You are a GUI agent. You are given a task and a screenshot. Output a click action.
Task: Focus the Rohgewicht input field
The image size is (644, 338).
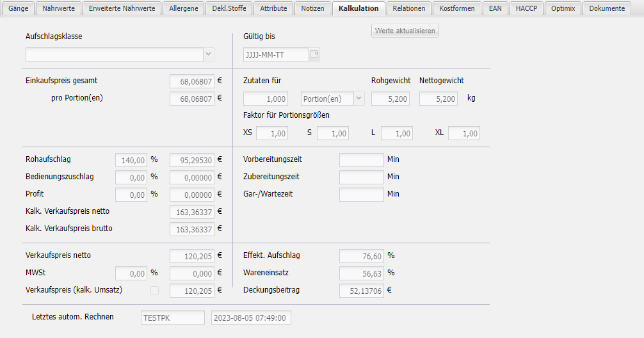390,99
